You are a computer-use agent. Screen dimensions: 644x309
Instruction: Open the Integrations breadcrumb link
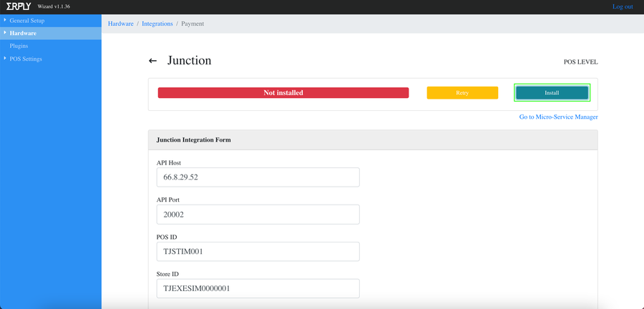tap(157, 24)
